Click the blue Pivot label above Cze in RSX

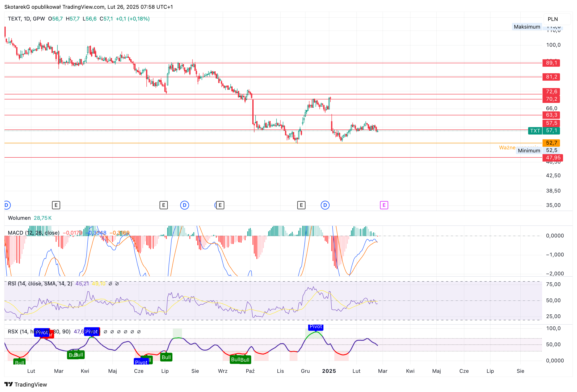(x=141, y=362)
